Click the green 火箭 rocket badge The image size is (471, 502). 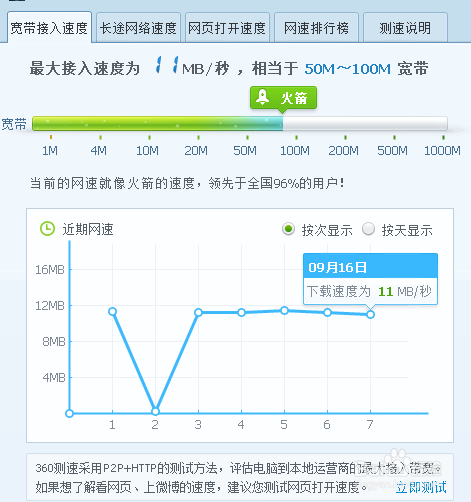coord(283,98)
